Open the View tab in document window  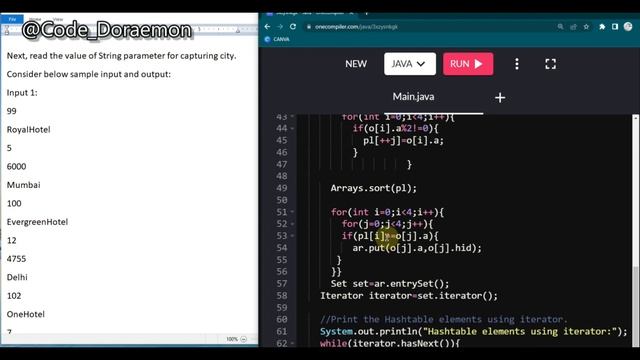click(58, 19)
